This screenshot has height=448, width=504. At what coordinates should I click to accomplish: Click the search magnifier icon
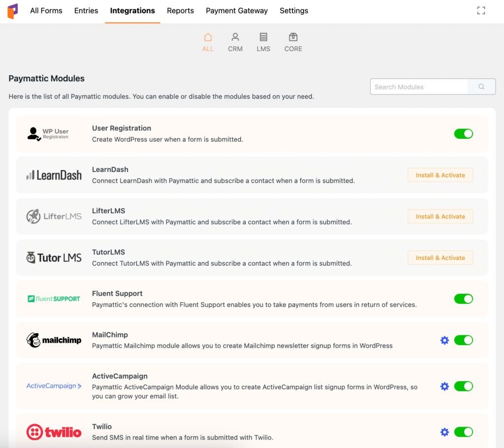[x=481, y=87]
